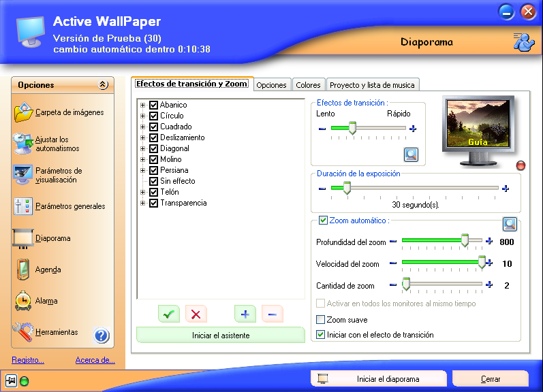Decrease transition speed with minus icon
The height and width of the screenshot is (392, 543).
click(x=322, y=129)
